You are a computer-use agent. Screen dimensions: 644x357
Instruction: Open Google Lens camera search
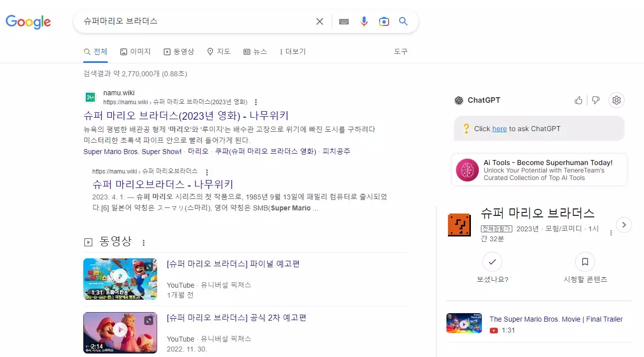pos(384,21)
